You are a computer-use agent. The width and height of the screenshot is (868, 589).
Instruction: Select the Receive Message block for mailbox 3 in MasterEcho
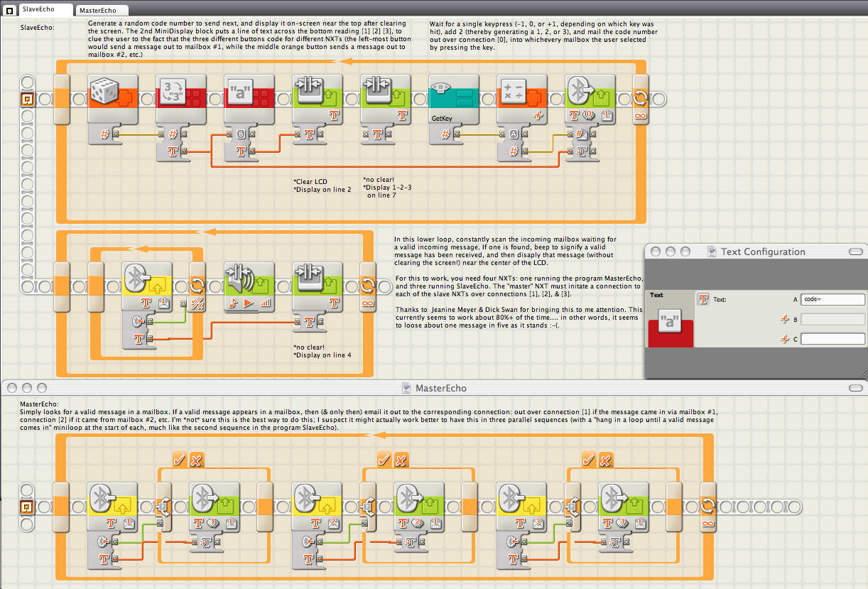click(521, 507)
